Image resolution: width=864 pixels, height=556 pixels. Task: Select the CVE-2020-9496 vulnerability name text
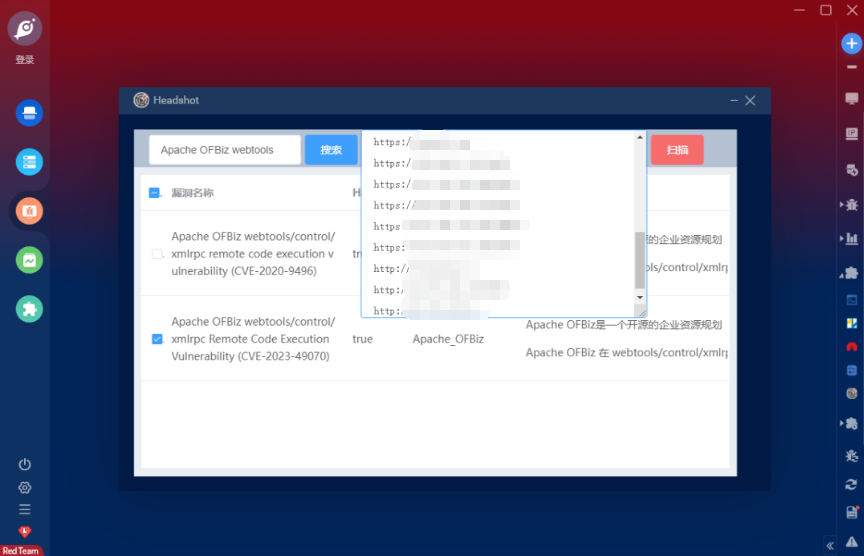[x=253, y=254]
